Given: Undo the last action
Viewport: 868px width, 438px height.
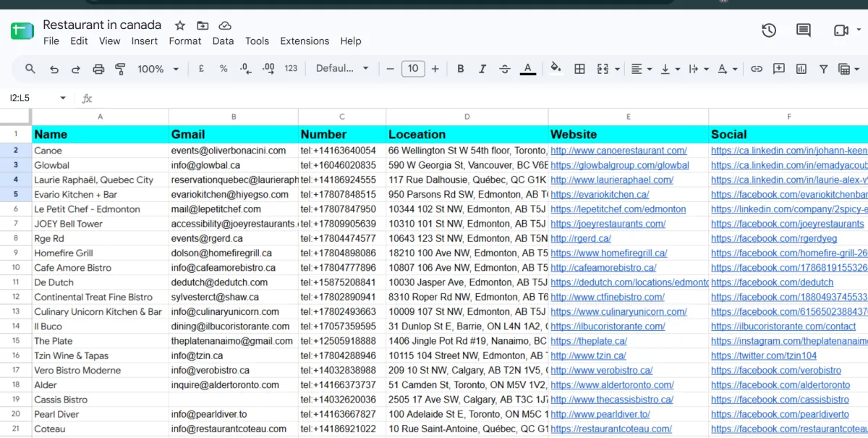Looking at the screenshot, I should tap(54, 69).
